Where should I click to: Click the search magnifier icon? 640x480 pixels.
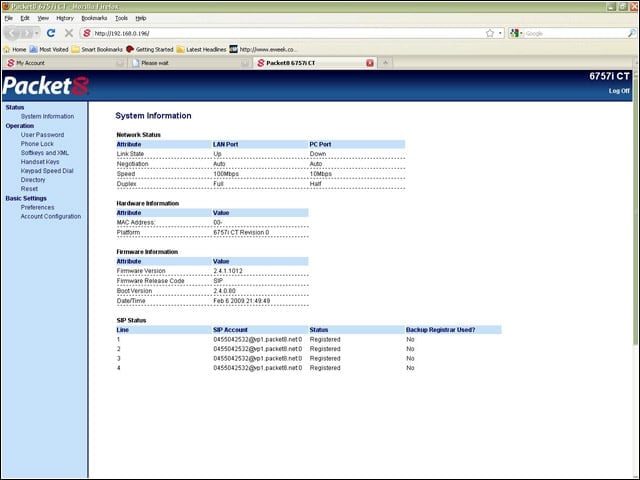[631, 33]
